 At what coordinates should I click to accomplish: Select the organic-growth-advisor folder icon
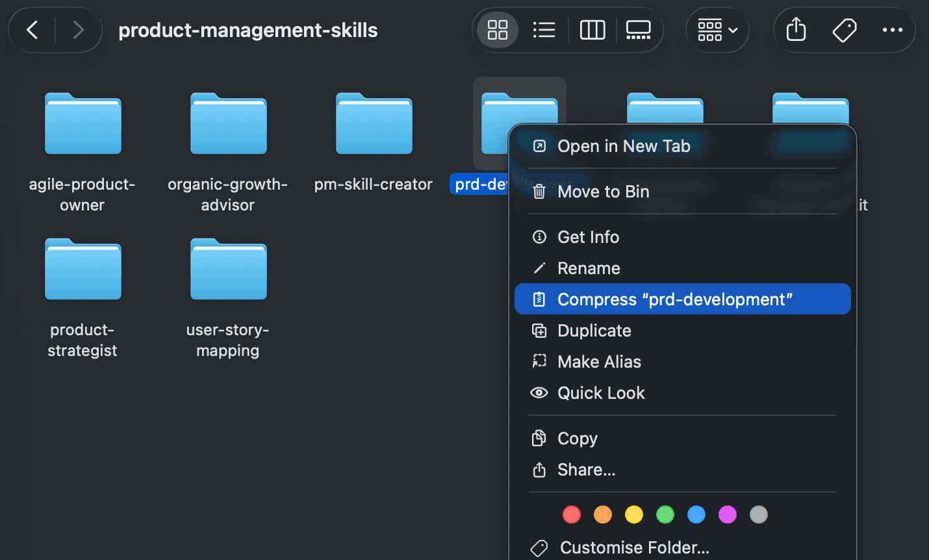tap(229, 123)
